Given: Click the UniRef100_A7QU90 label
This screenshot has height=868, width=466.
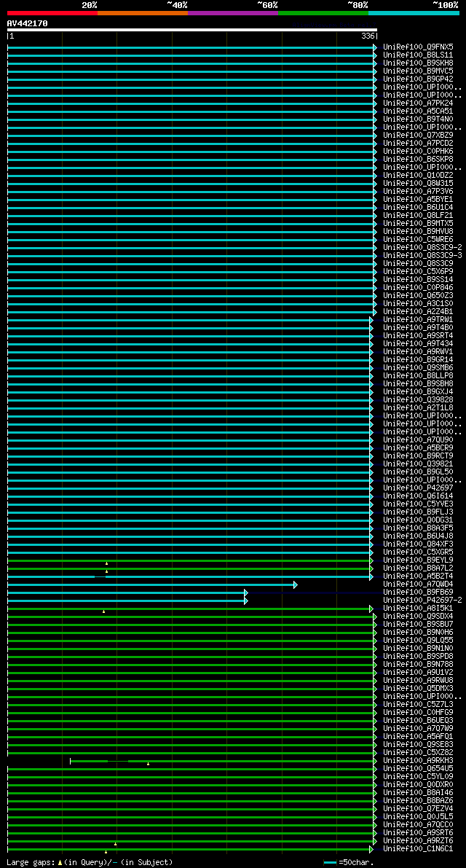Looking at the screenshot, I should [418, 440].
